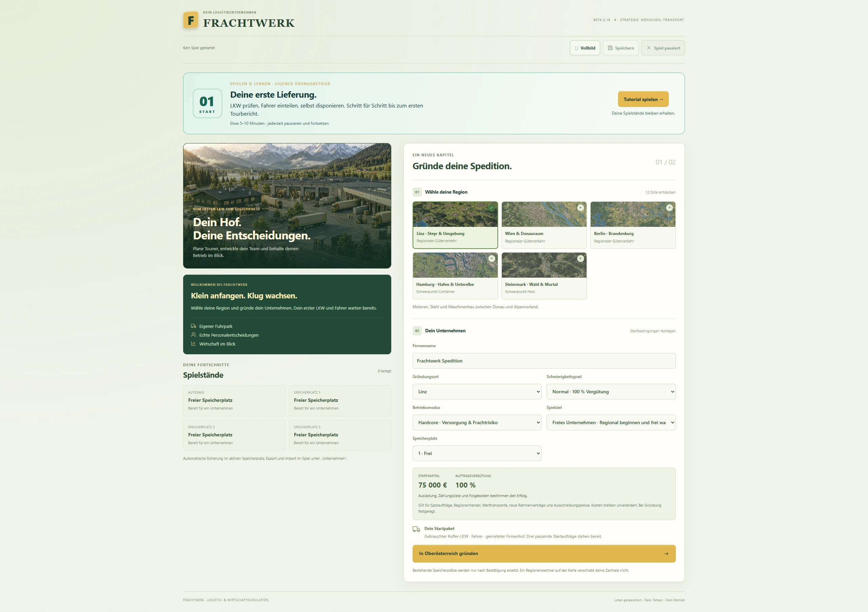This screenshot has width=868, height=612.
Task: Click the Firmenname input field
Action: click(544, 361)
